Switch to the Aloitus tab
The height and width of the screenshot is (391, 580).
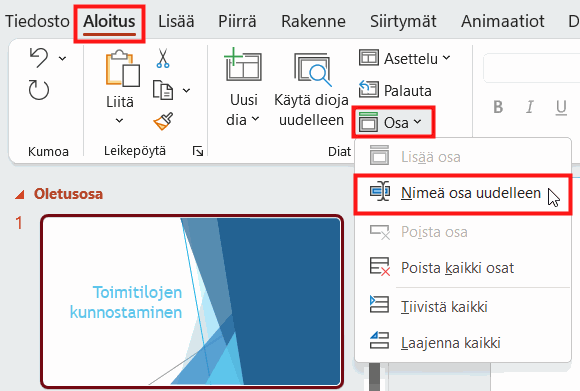point(109,21)
